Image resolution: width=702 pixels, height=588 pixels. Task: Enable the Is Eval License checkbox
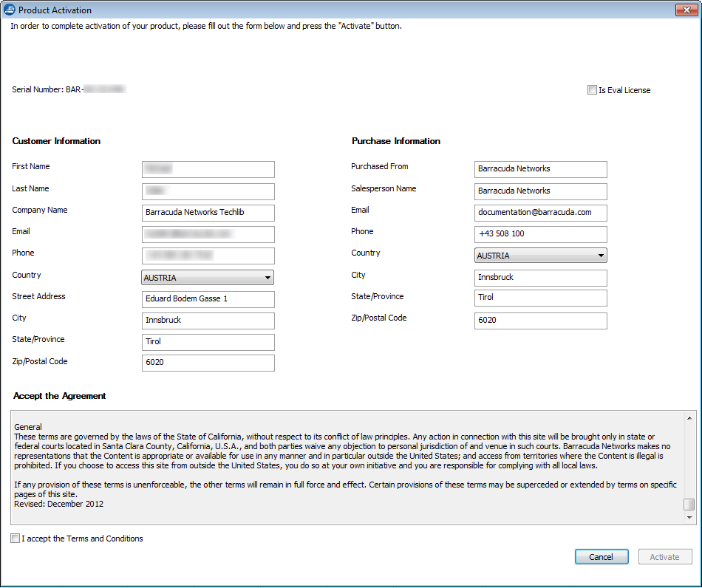(592, 90)
